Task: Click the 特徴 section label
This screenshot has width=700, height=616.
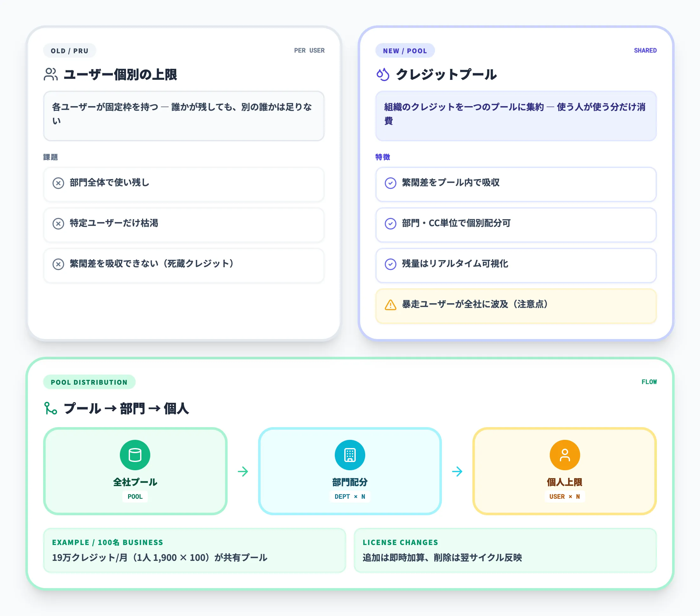Action: click(383, 157)
